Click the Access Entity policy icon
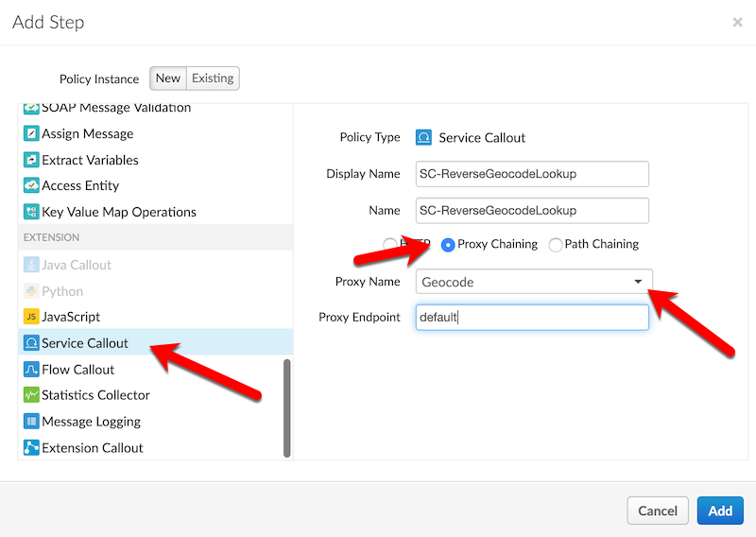The width and height of the screenshot is (756, 537). [31, 185]
